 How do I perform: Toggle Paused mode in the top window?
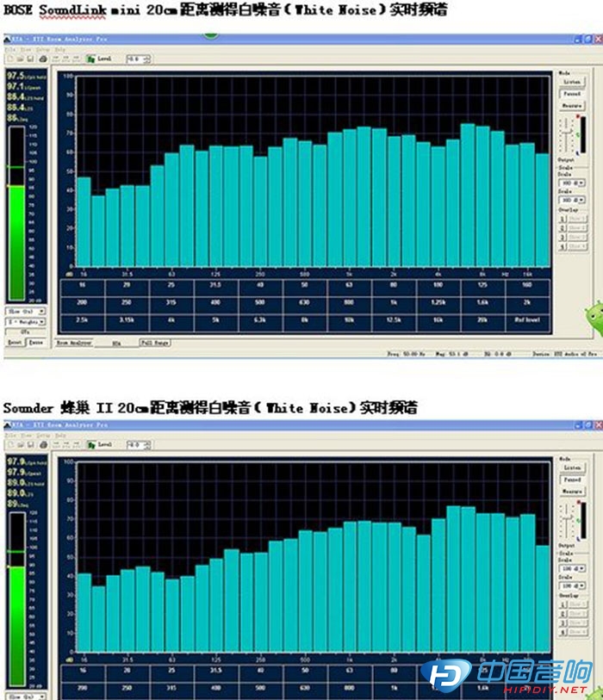coord(571,94)
